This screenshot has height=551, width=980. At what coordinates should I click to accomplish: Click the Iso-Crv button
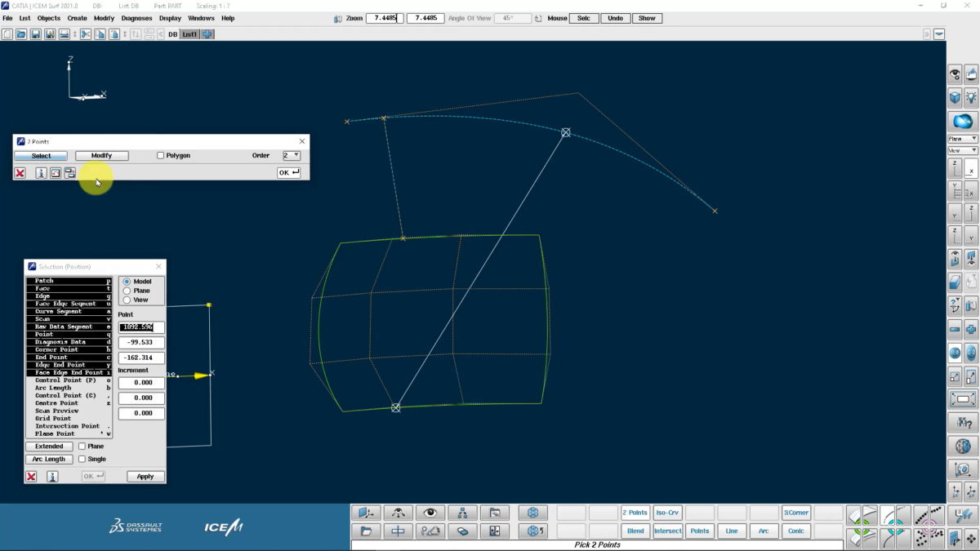pyautogui.click(x=667, y=513)
